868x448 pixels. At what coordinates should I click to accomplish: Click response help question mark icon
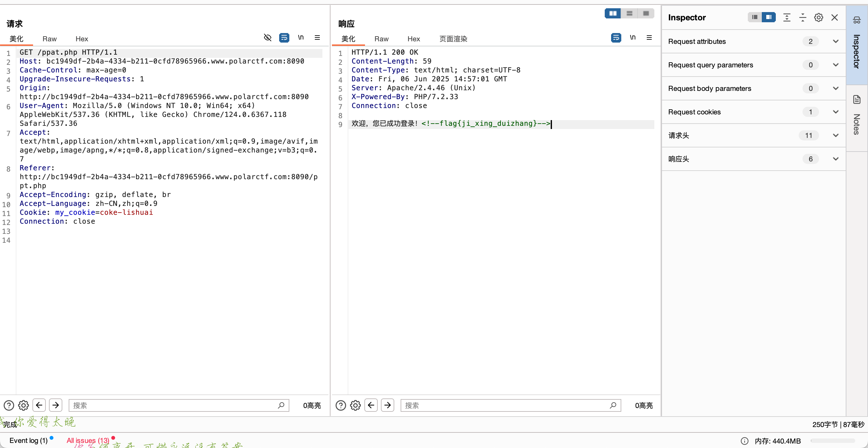(341, 405)
